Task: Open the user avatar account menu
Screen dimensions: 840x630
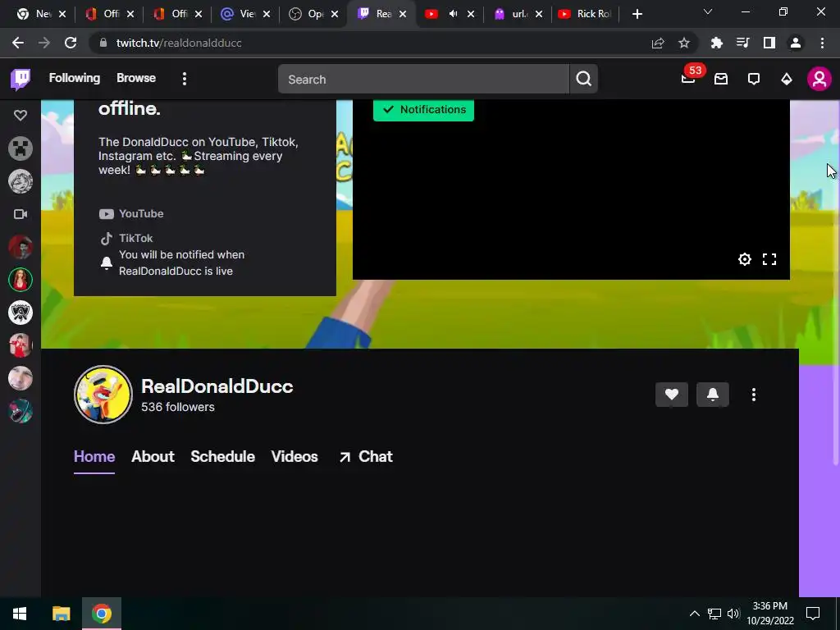Action: (819, 80)
